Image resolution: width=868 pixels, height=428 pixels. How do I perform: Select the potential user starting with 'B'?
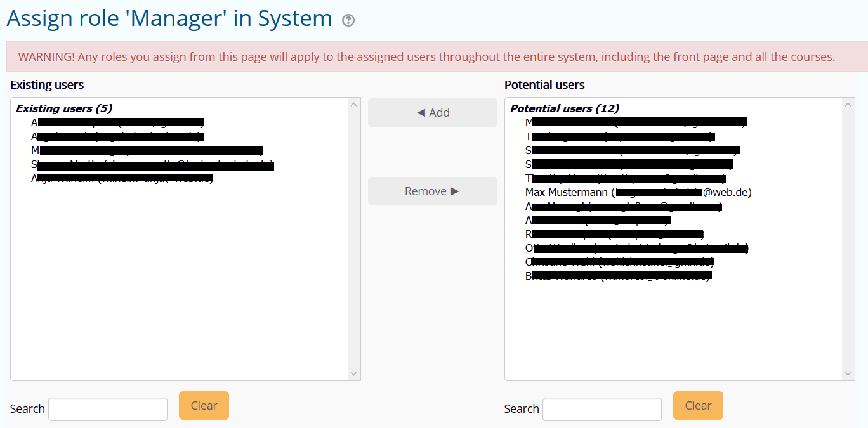click(x=618, y=276)
